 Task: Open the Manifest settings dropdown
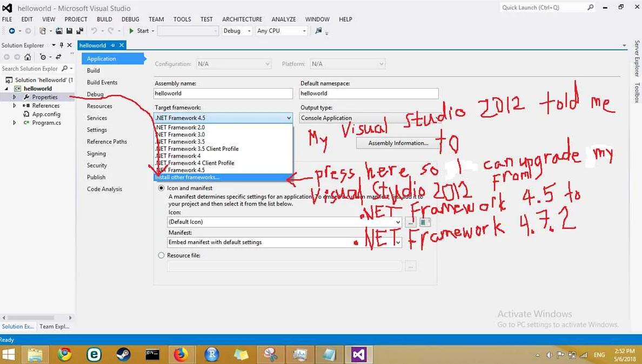(x=285, y=242)
